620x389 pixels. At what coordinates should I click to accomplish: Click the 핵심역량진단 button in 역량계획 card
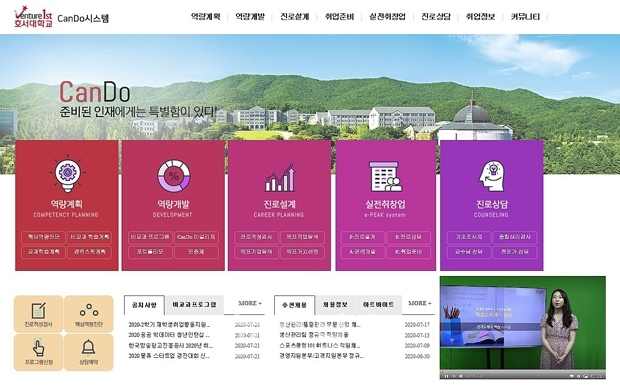pos(43,237)
